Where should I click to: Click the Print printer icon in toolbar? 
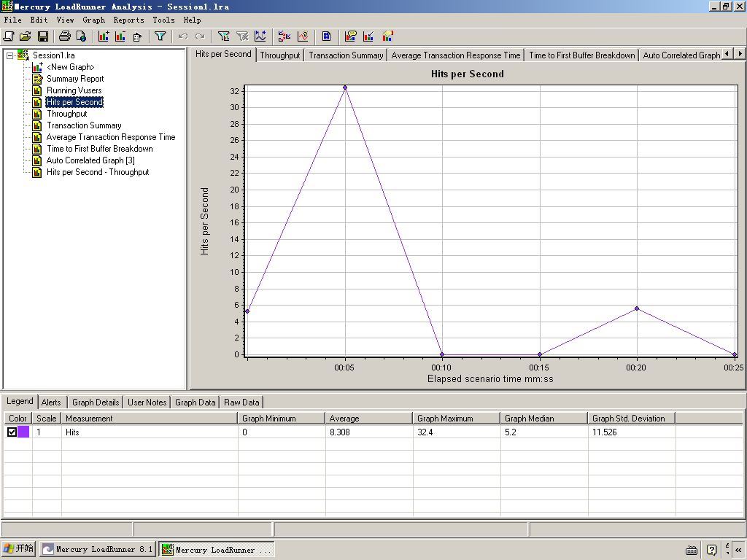click(64, 36)
